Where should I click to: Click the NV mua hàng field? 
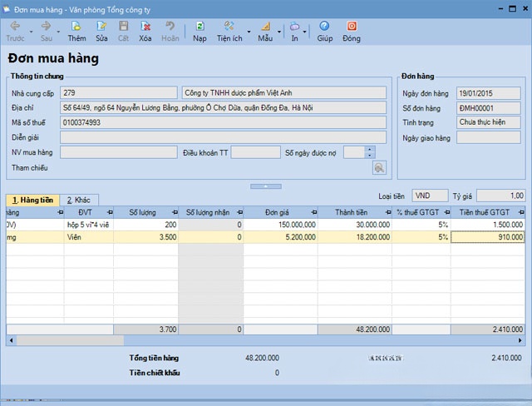click(x=119, y=152)
